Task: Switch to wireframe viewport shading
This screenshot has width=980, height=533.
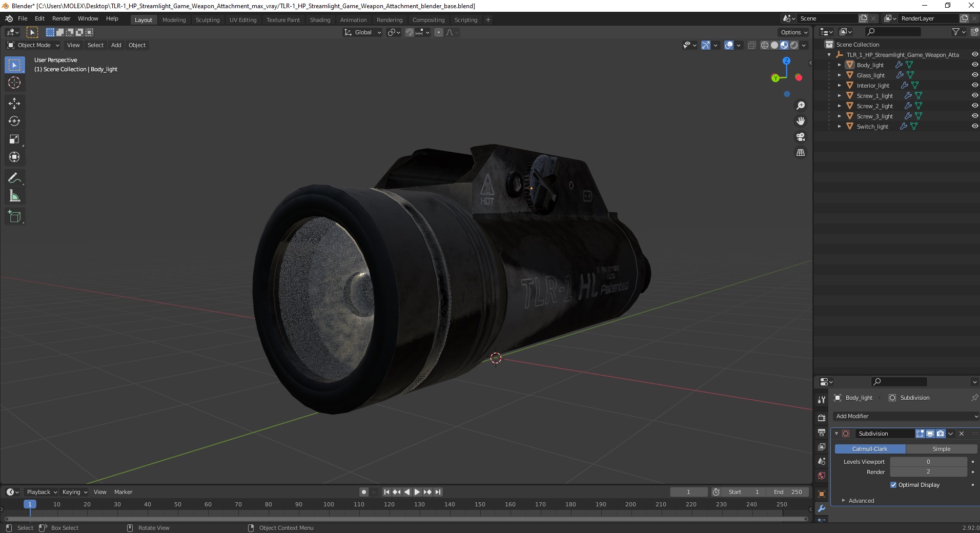Action: [765, 45]
